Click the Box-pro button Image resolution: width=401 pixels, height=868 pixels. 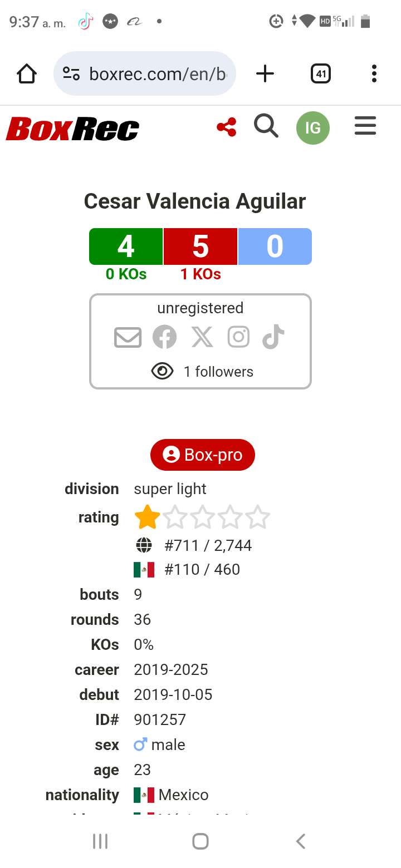202,455
